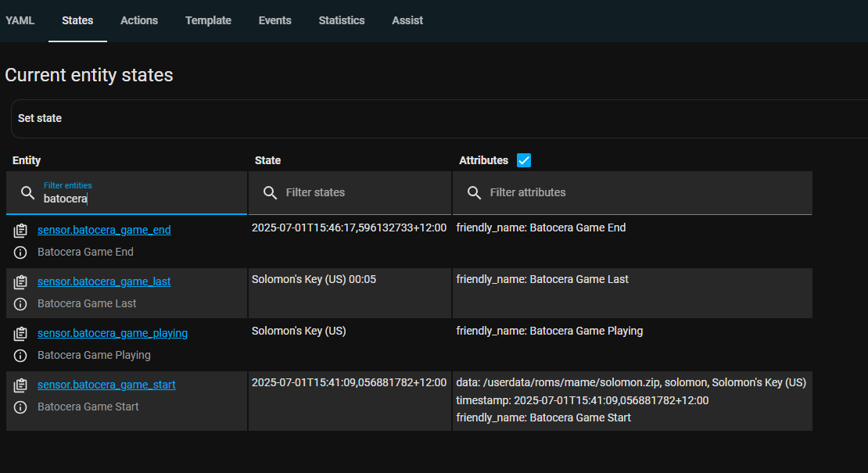Viewport: 868px width, 473px height.
Task: Open the Events tab
Action: pos(274,20)
